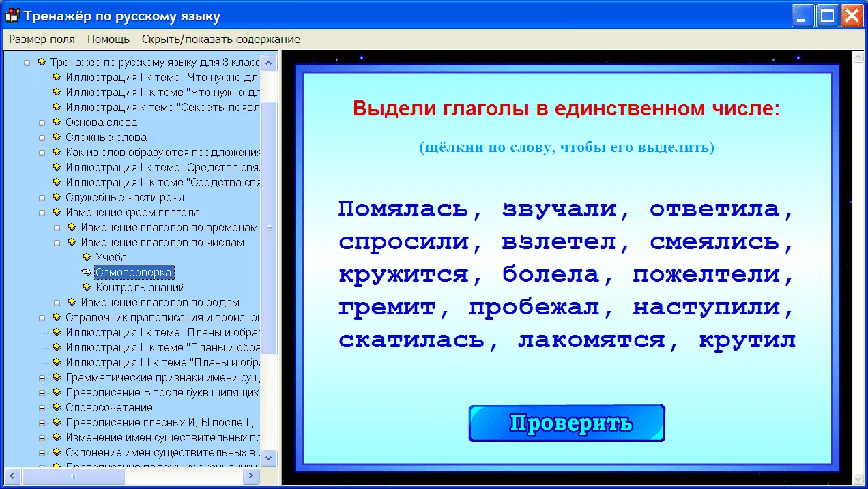Select the word смеялись
This screenshot has height=489, width=868.
click(714, 242)
